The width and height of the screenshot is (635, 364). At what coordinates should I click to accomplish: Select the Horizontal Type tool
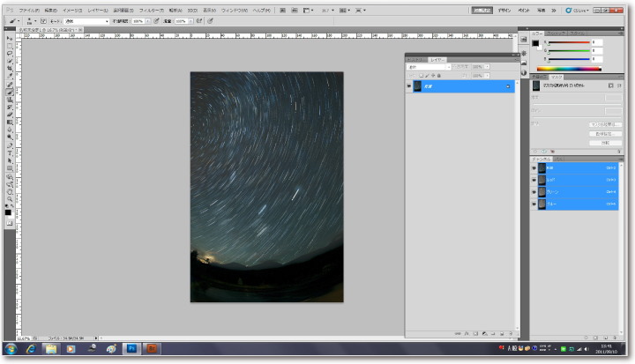coord(10,153)
